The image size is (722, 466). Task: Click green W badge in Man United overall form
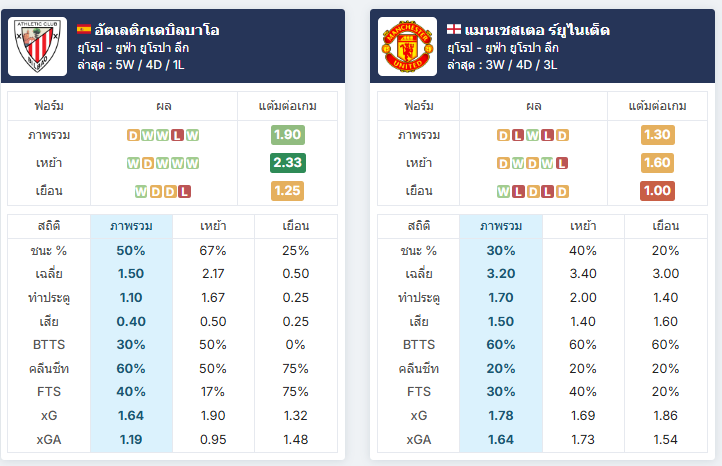tap(533, 135)
